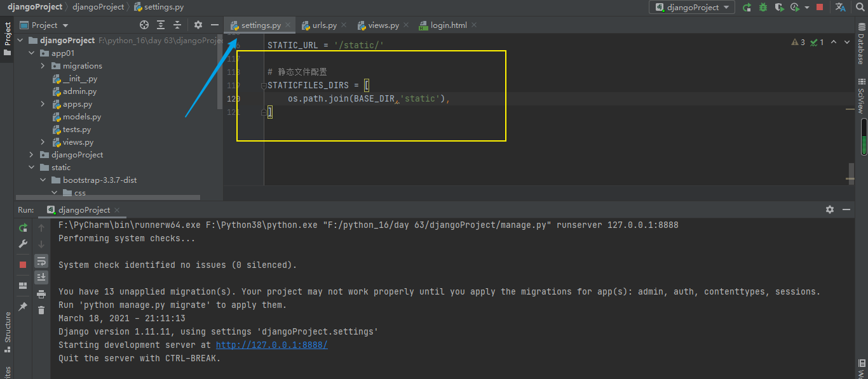Open the Translate tool icon
This screenshot has height=379, width=868.
[840, 7]
